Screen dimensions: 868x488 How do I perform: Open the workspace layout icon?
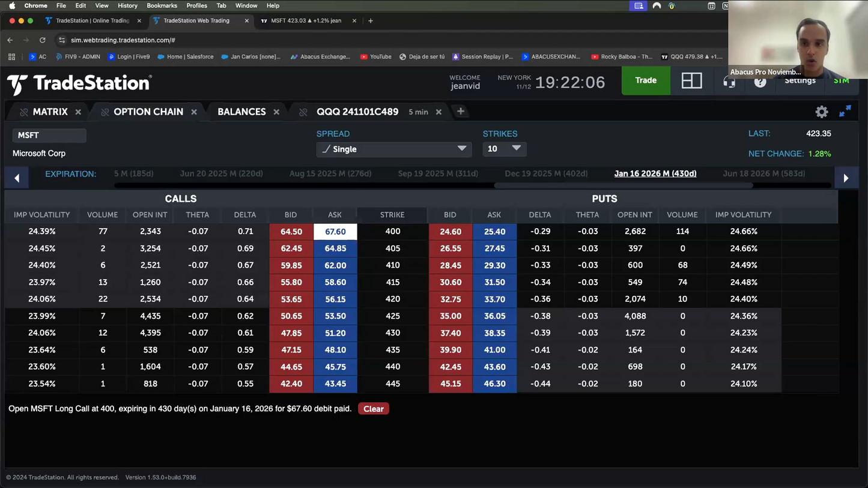point(691,81)
